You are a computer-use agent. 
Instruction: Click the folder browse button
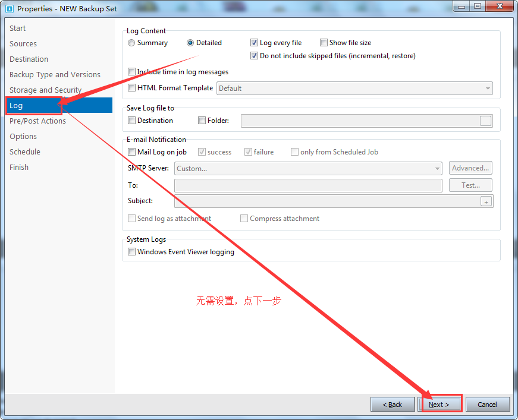point(486,121)
